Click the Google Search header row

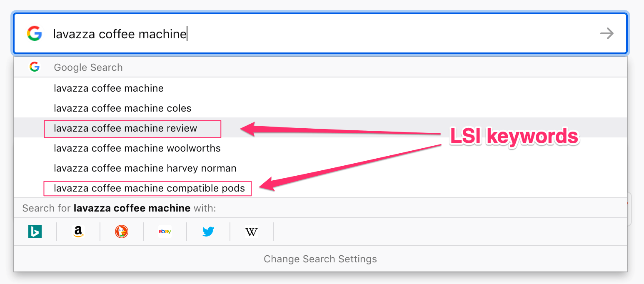tap(88, 67)
